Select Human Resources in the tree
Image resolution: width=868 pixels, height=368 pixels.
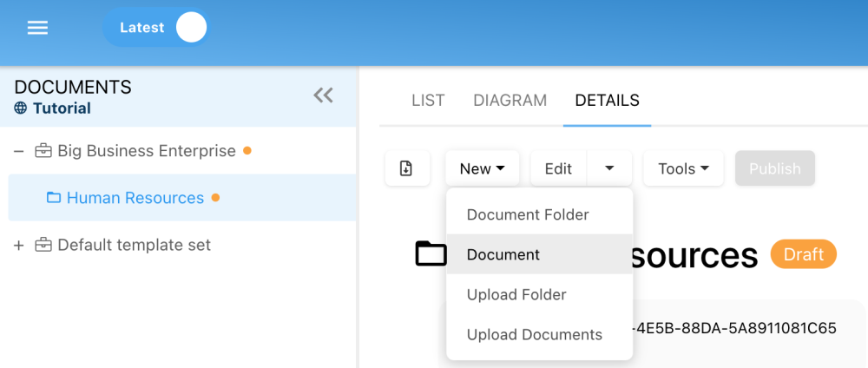(x=135, y=198)
